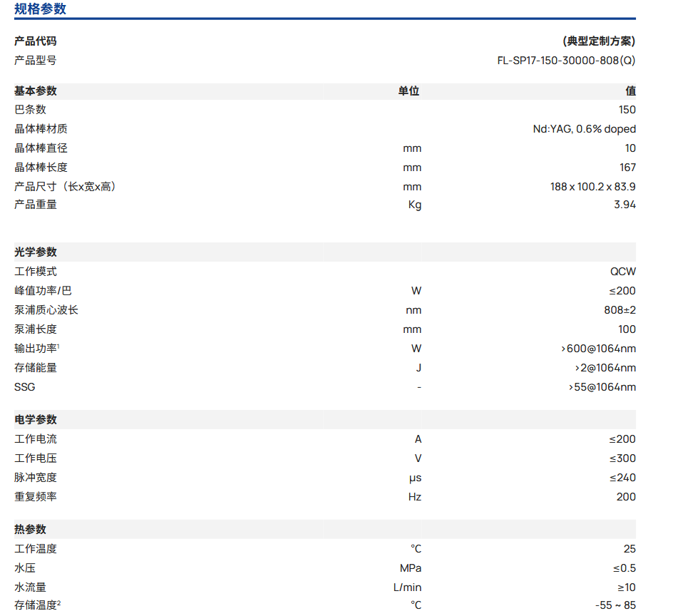Click the 单位 column header

409,91
